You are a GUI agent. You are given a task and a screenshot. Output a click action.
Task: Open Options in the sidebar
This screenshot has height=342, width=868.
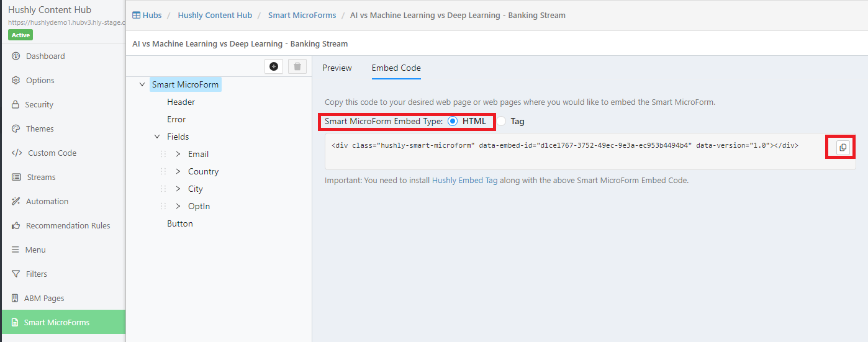(40, 80)
